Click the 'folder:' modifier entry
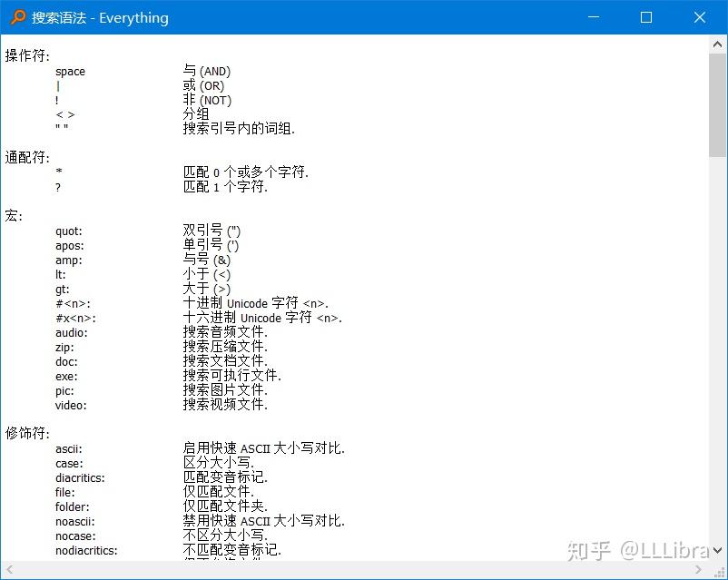The image size is (728, 580). [73, 506]
